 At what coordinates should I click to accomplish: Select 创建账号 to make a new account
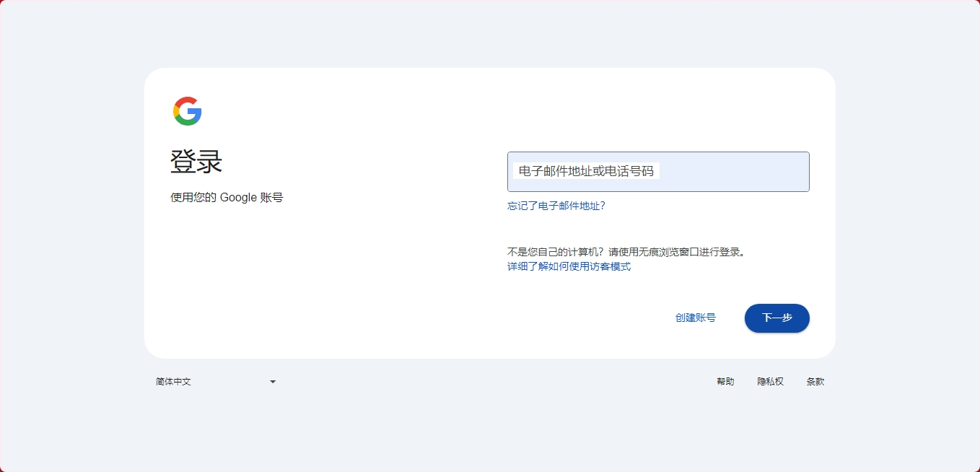click(x=695, y=318)
